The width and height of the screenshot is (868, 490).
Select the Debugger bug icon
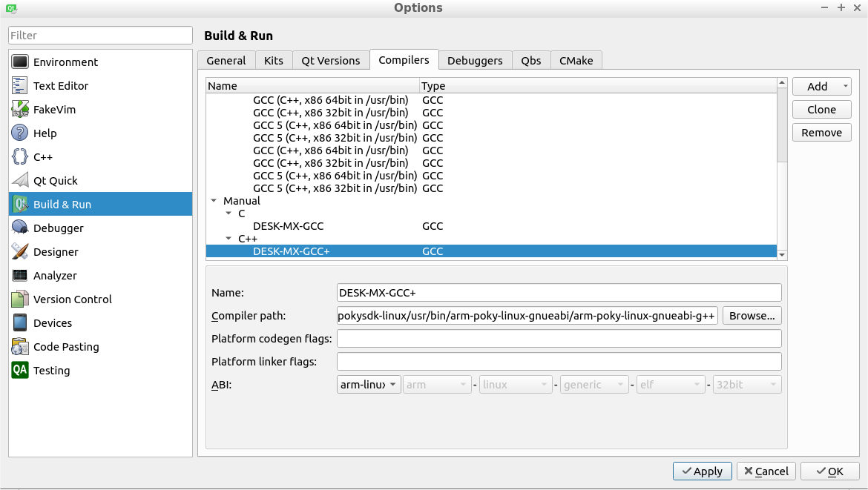click(x=20, y=228)
